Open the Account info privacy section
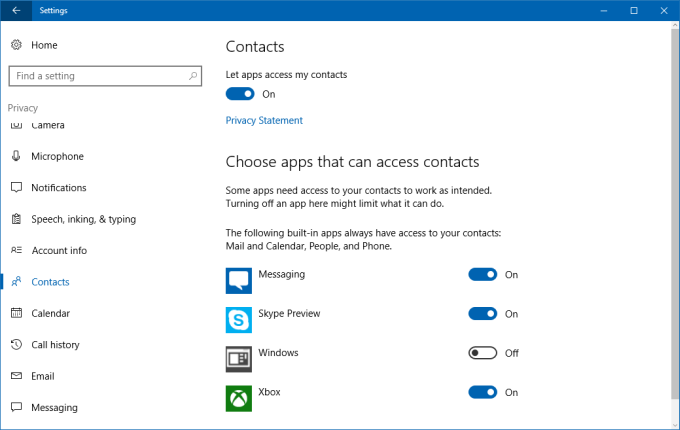 pos(59,250)
